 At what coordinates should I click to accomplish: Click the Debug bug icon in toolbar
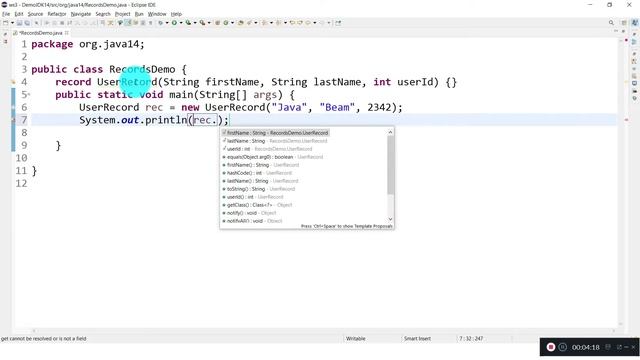click(161, 23)
